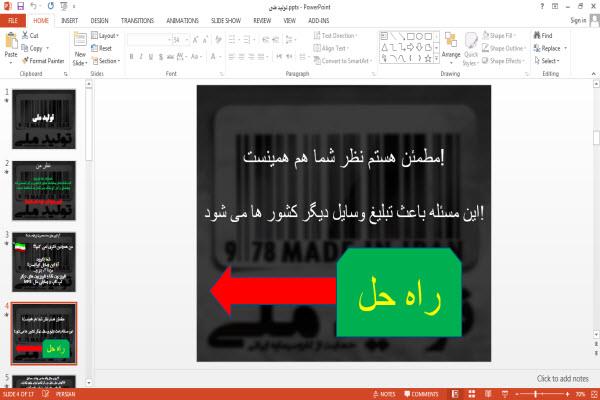600x400 pixels.
Task: Open Quick Styles gallery
Action: (x=471, y=49)
